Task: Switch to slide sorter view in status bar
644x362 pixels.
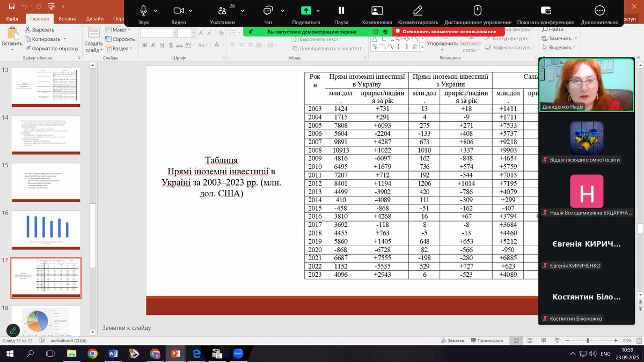Action: 530,341
